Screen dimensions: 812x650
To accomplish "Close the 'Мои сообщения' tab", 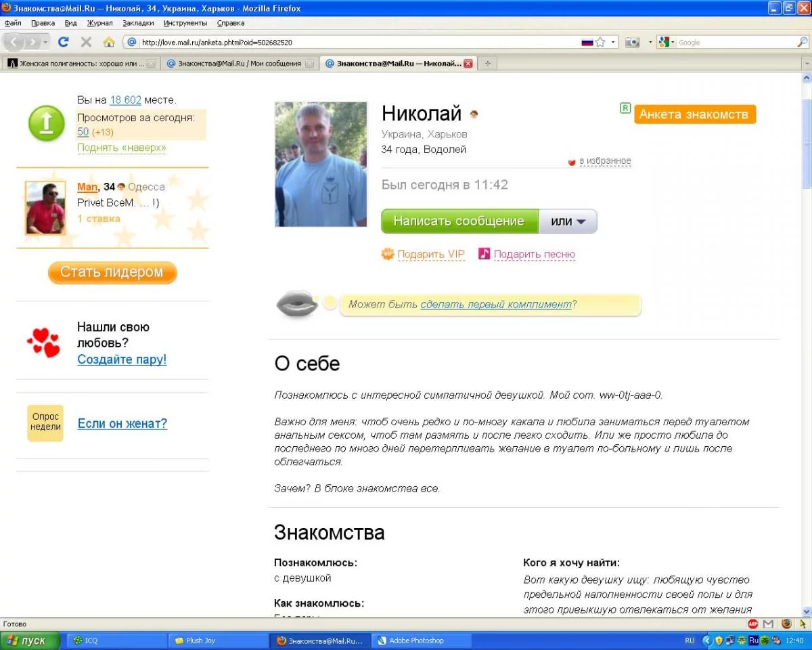I will tap(309, 63).
